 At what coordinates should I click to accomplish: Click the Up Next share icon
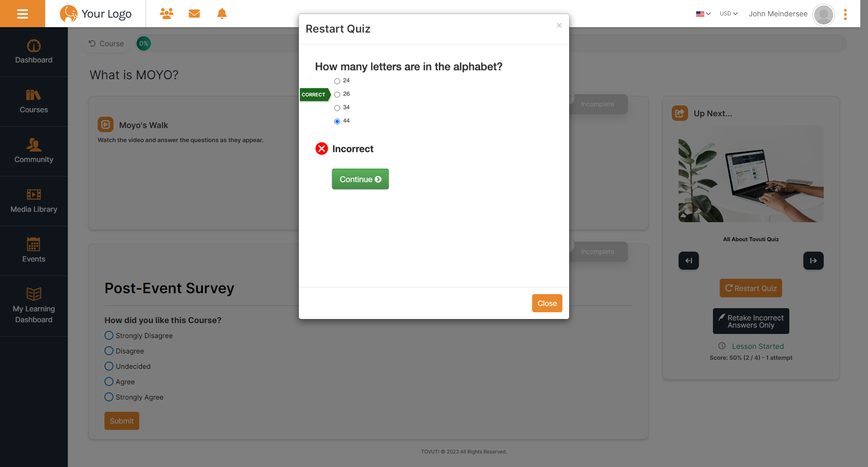[680, 113]
